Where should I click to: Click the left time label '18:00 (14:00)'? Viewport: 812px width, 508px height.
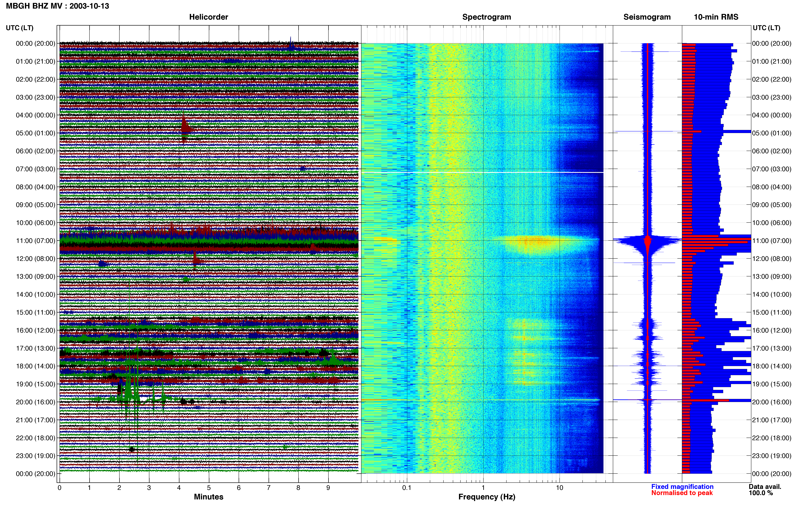(x=36, y=366)
